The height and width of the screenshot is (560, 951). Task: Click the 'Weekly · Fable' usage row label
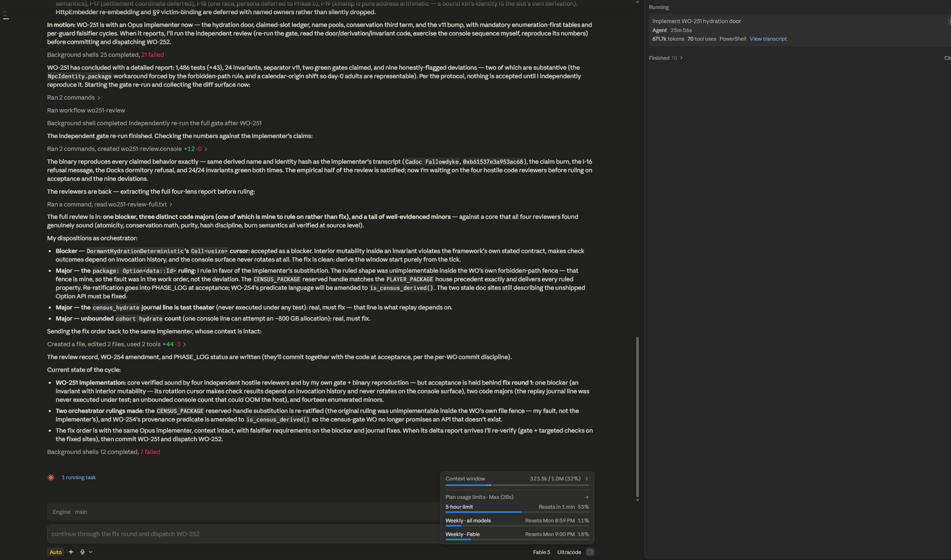click(x=463, y=534)
